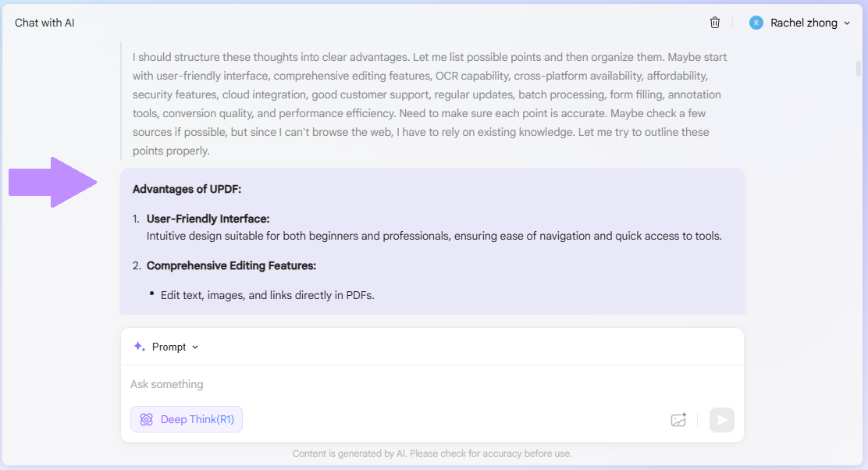This screenshot has width=868, height=470.
Task: Open the Rachel zhong user menu
Action: click(x=804, y=23)
